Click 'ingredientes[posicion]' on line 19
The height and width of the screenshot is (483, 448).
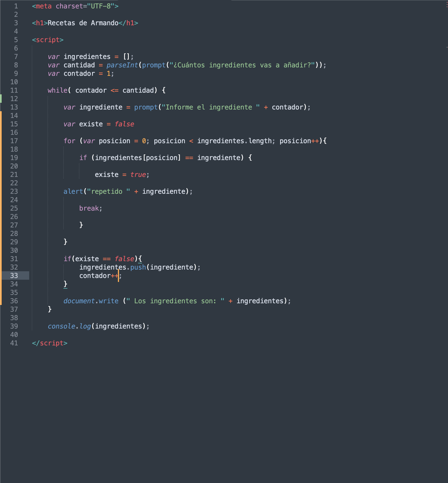coord(138,158)
